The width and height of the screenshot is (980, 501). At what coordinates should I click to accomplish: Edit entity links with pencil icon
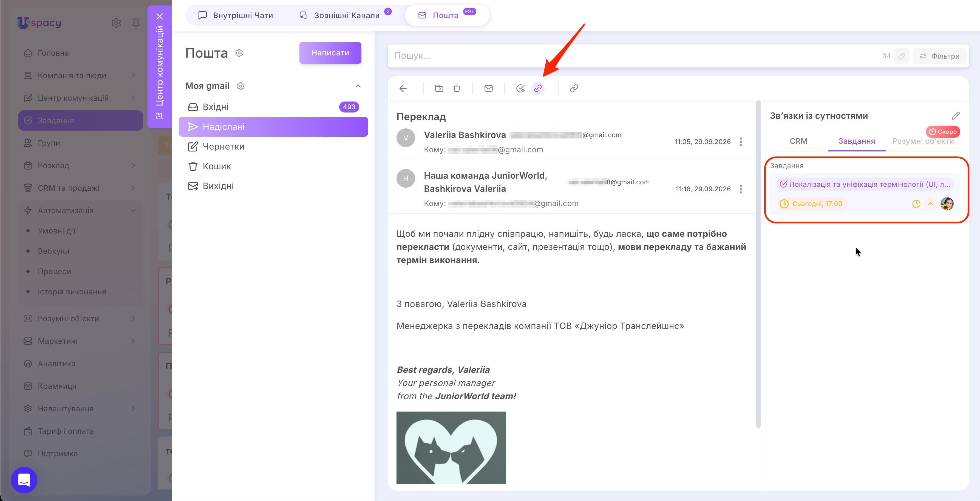(956, 116)
